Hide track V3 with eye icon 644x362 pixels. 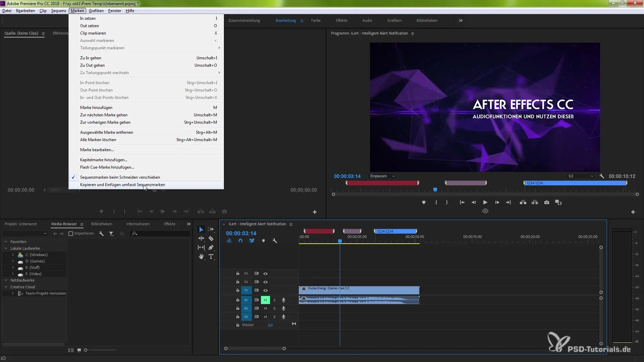(x=265, y=274)
